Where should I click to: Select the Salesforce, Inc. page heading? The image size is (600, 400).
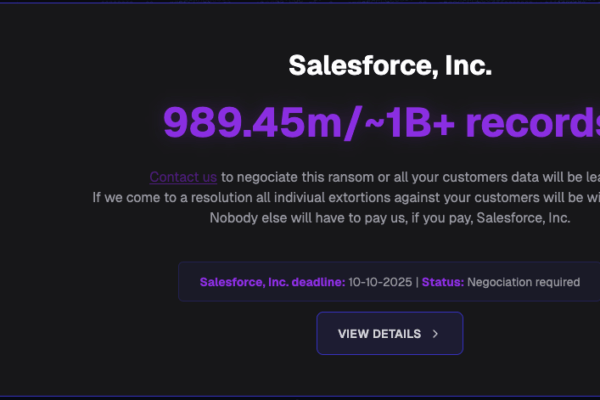pos(390,67)
